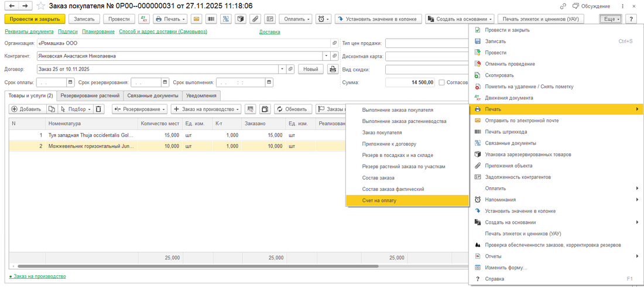Click the star to add to favorites
Screen dimensions: 644x287
(40, 6)
